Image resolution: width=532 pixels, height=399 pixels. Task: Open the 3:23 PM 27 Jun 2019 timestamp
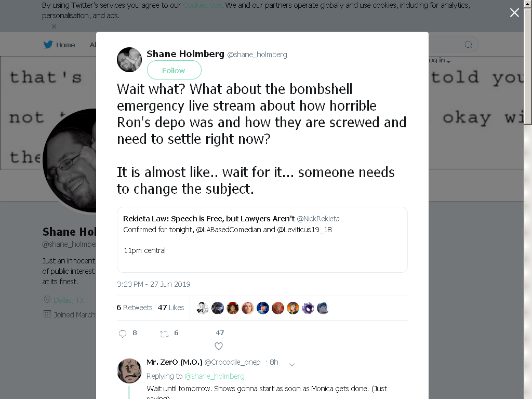point(154,284)
